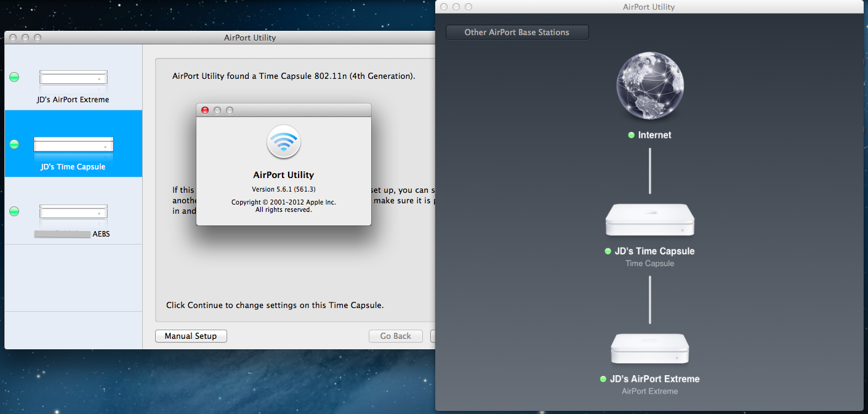Click the Time Capsule device image in diagram
Screen dimensions: 868x414
(650, 220)
